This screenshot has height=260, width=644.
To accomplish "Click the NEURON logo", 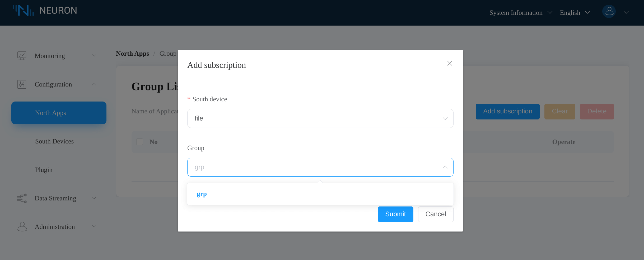I will 45,11.
